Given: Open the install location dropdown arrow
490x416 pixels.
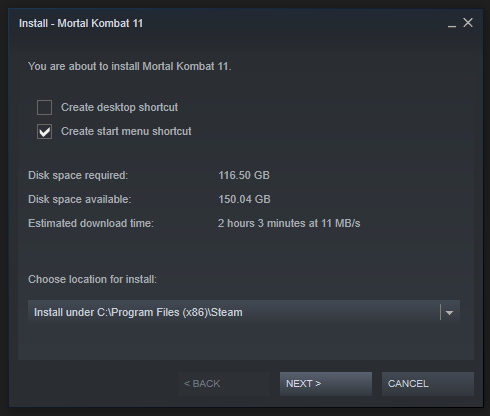Looking at the screenshot, I should point(449,313).
